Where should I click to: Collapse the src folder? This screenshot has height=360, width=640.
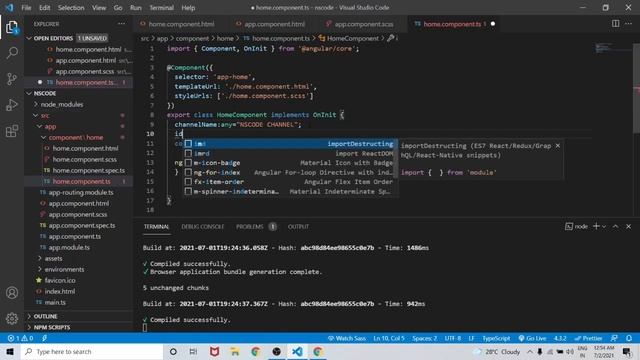click(36, 116)
